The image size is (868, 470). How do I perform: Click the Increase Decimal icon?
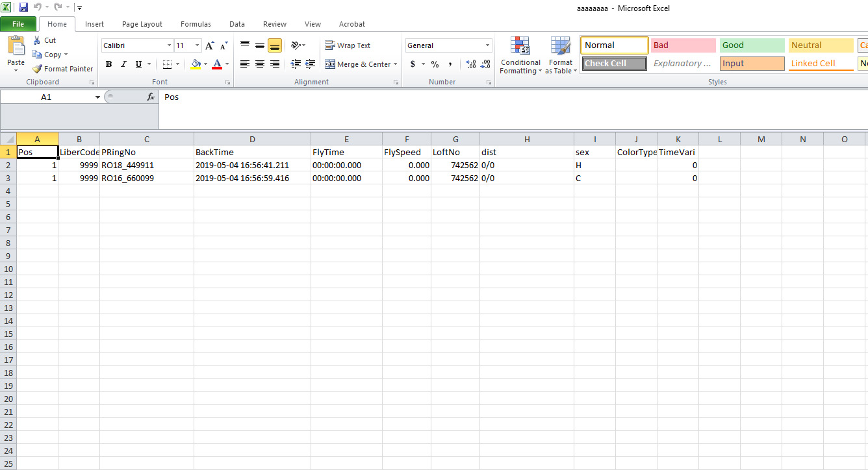(471, 64)
